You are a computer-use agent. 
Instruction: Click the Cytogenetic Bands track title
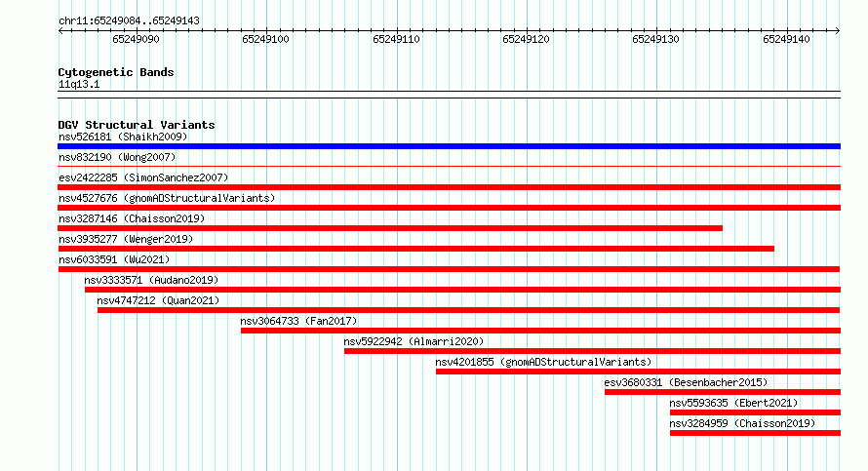(116, 72)
